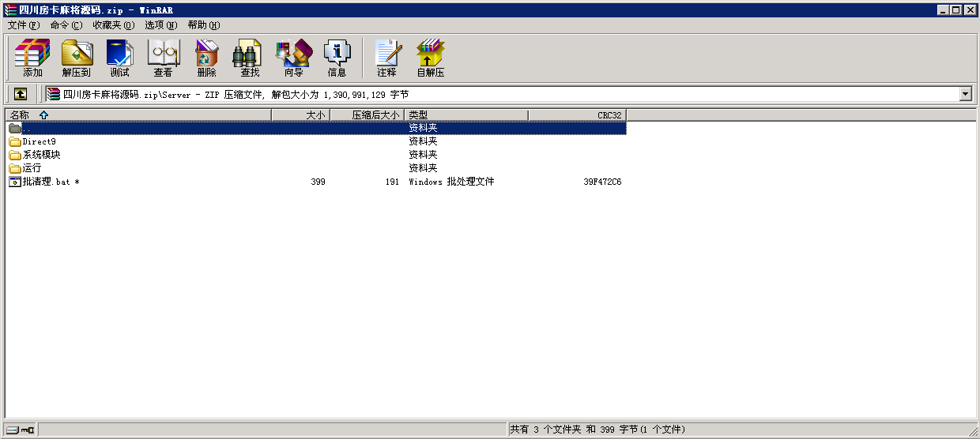Launch the 向导 (Wizard) icon

293,58
